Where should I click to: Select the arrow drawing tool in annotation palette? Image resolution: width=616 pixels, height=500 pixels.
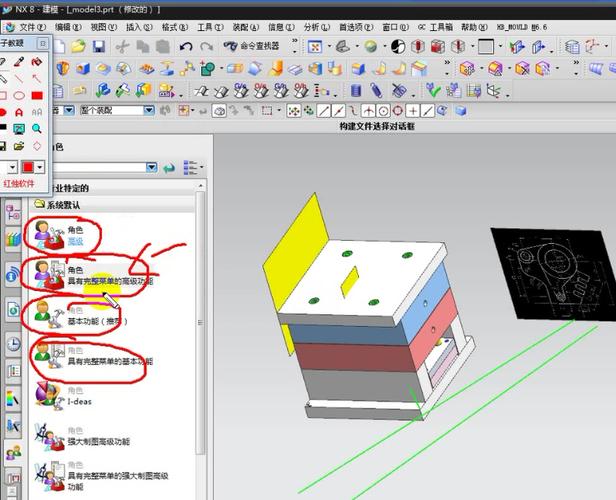37,79
